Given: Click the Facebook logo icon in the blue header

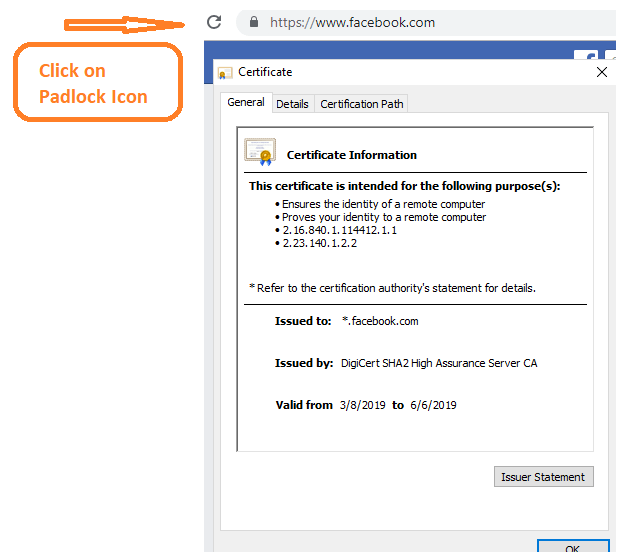Looking at the screenshot, I should (586, 55).
